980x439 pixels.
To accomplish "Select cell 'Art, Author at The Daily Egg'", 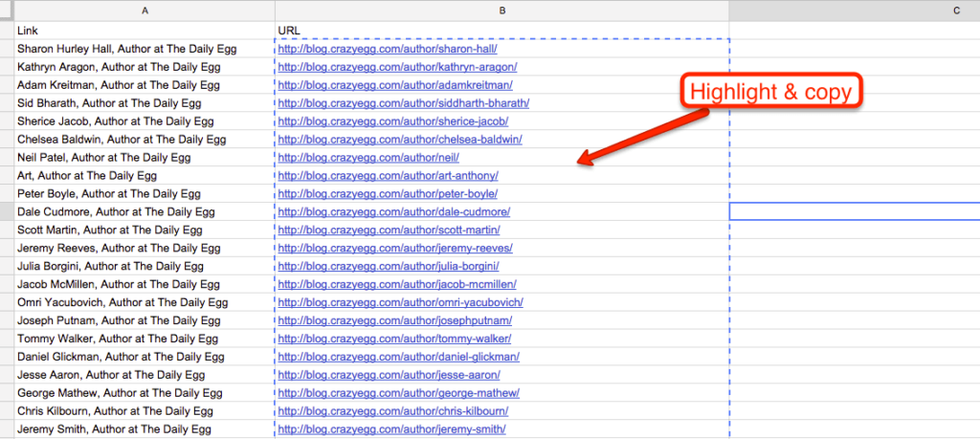I will [x=145, y=175].
